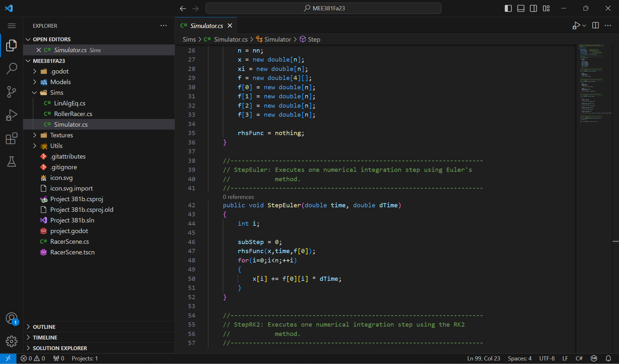Open the notifications bell in the status bar
This screenshot has height=364, width=619.
pyautogui.click(x=609, y=358)
